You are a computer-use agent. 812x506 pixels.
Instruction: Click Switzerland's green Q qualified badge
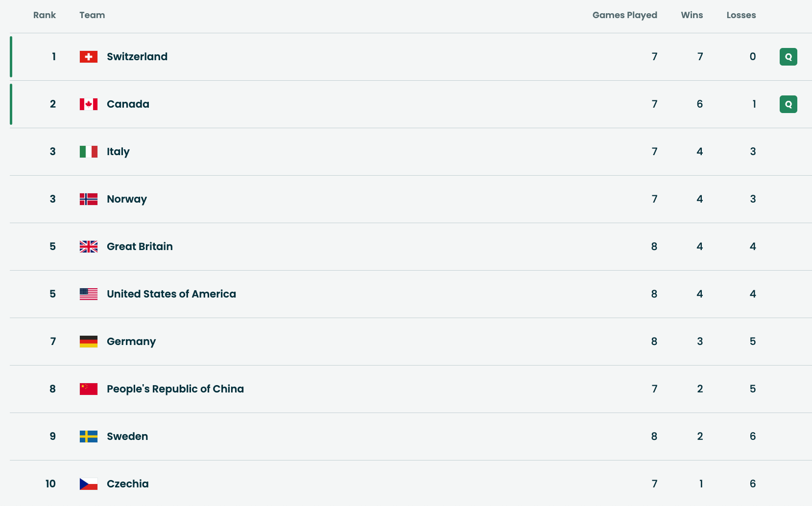pyautogui.click(x=788, y=57)
